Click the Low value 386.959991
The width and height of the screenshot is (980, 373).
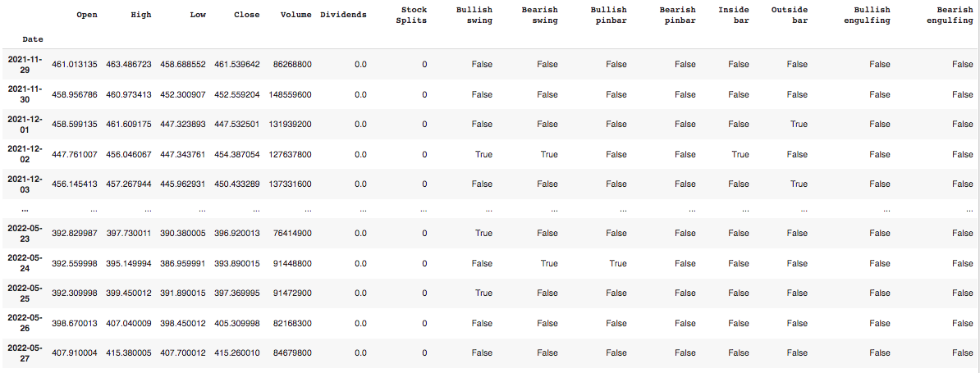pyautogui.click(x=183, y=263)
